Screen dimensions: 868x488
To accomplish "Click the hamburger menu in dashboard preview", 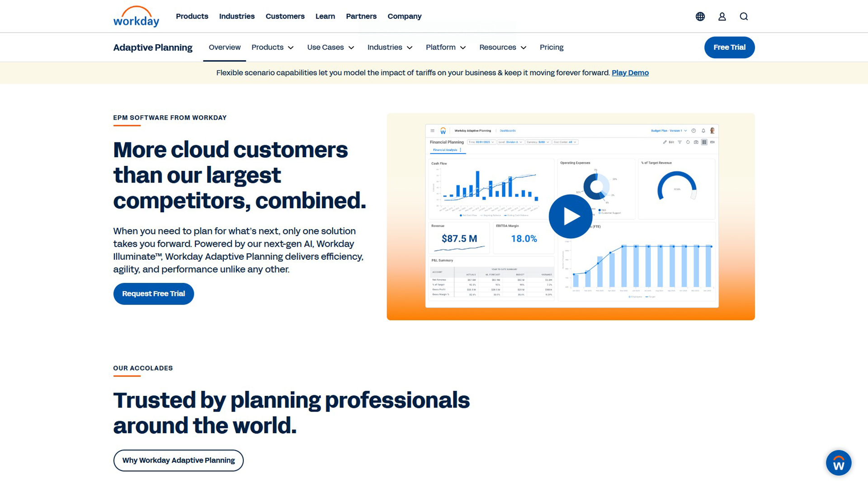I will click(x=432, y=131).
